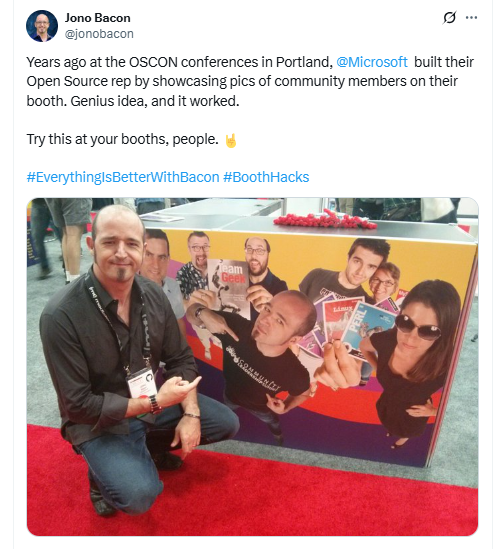Click the kneeling man's face in photo
This screenshot has width=500, height=549.
[119, 245]
